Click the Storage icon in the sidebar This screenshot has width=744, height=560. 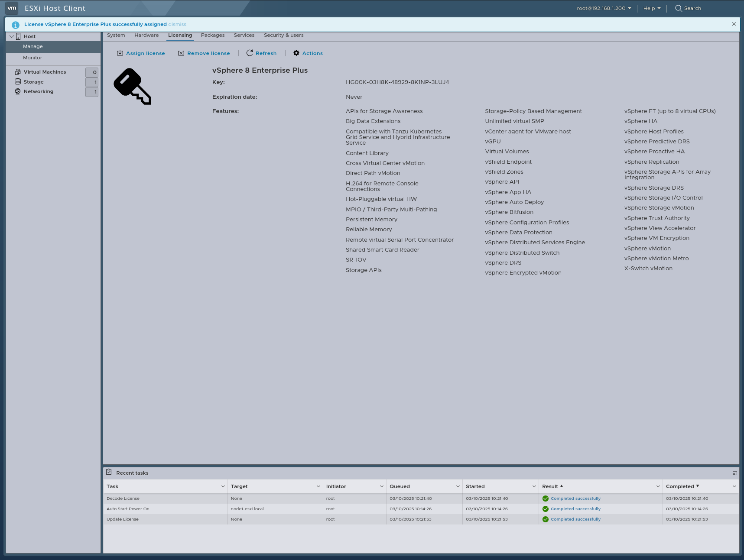[17, 81]
